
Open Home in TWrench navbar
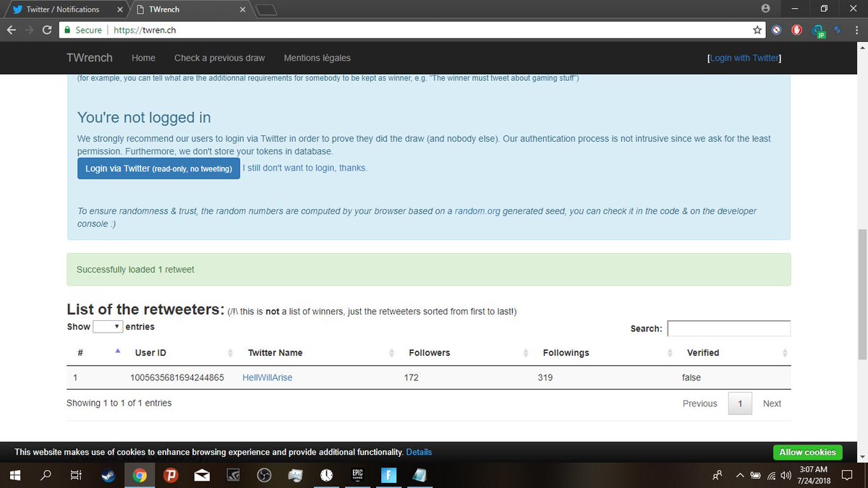(x=143, y=58)
